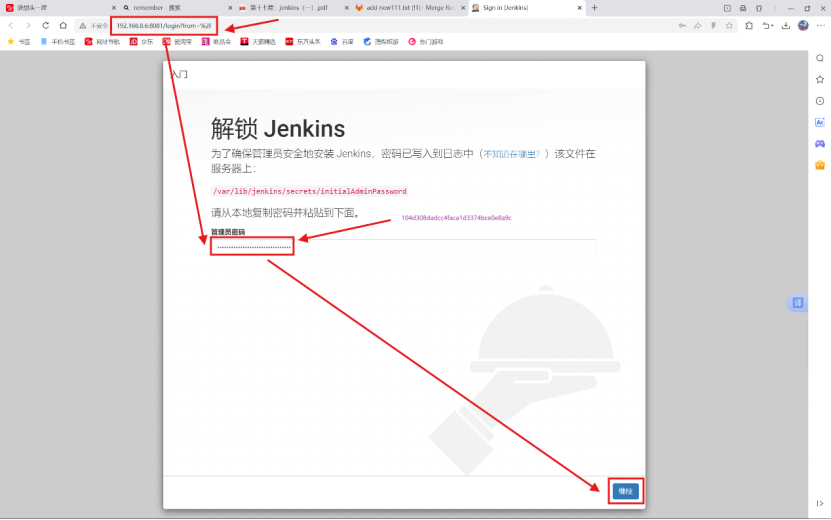The width and height of the screenshot is (831, 520).
Task: Open the 携程旅游 bookmark
Action: click(381, 41)
